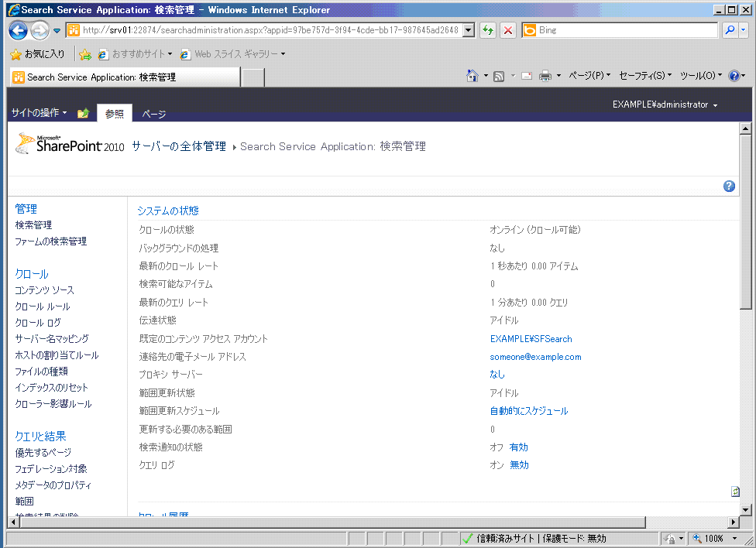Click the search magnifier icon beside Bing box

[x=730, y=30]
